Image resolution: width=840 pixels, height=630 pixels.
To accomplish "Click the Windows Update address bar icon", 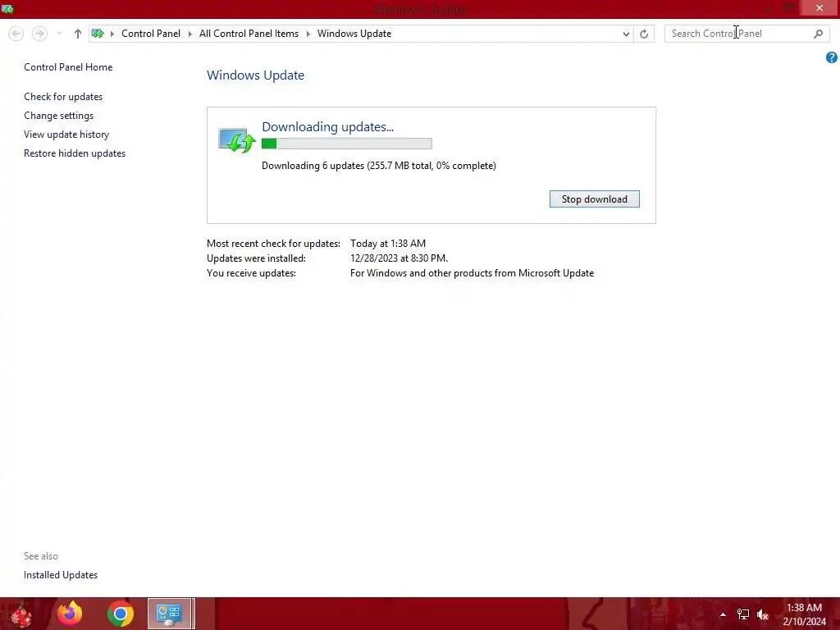I will [98, 33].
